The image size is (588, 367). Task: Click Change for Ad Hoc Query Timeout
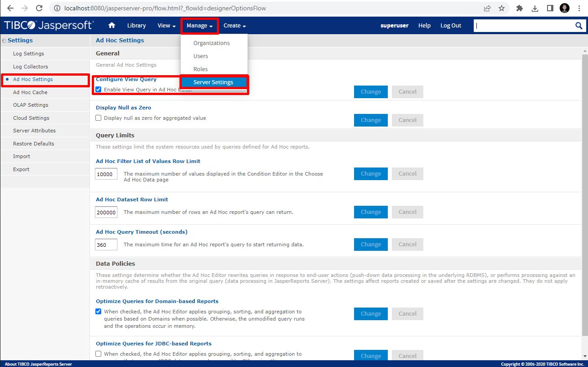coord(371,245)
